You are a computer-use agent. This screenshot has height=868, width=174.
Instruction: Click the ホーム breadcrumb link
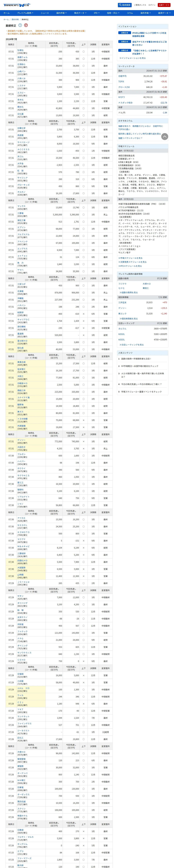[6, 20]
